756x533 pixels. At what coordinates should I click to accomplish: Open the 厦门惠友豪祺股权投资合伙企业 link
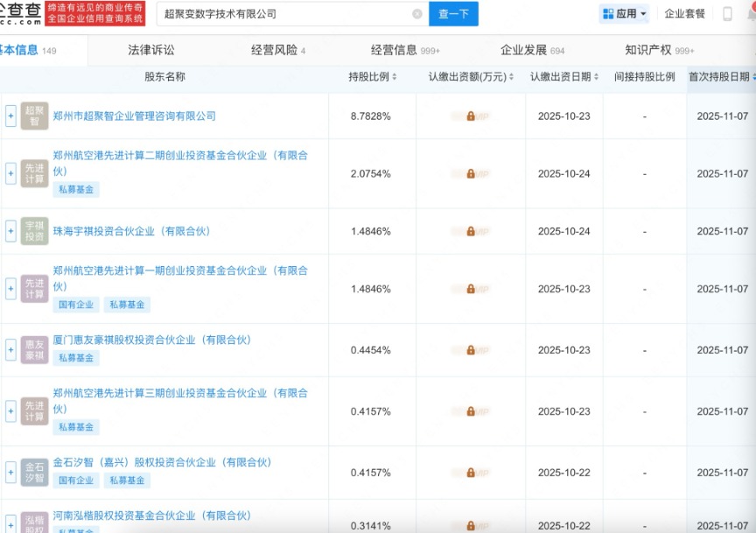click(x=151, y=340)
